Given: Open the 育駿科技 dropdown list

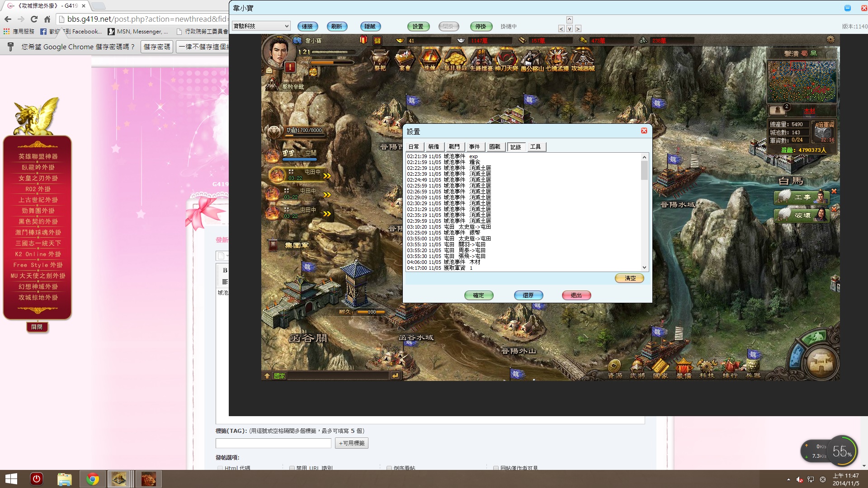Looking at the screenshot, I should (261, 26).
